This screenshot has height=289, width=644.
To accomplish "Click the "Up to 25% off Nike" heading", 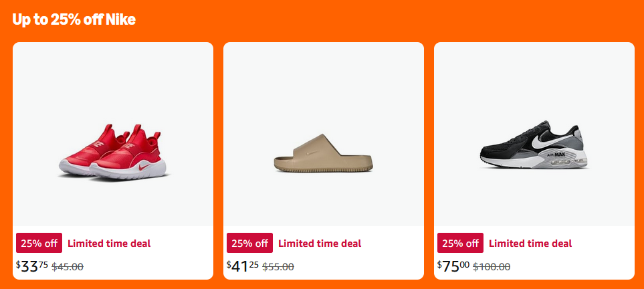I will click(x=74, y=19).
